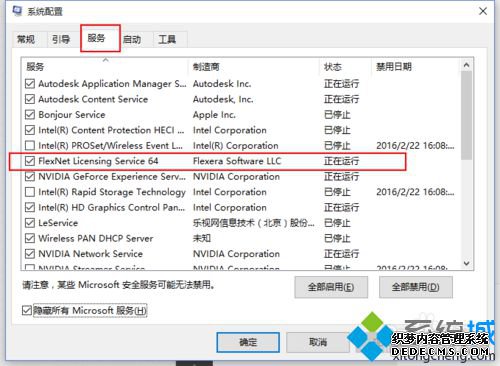Image resolution: width=500 pixels, height=366 pixels.
Task: Select the Bonjour Service row name
Action: tap(72, 115)
